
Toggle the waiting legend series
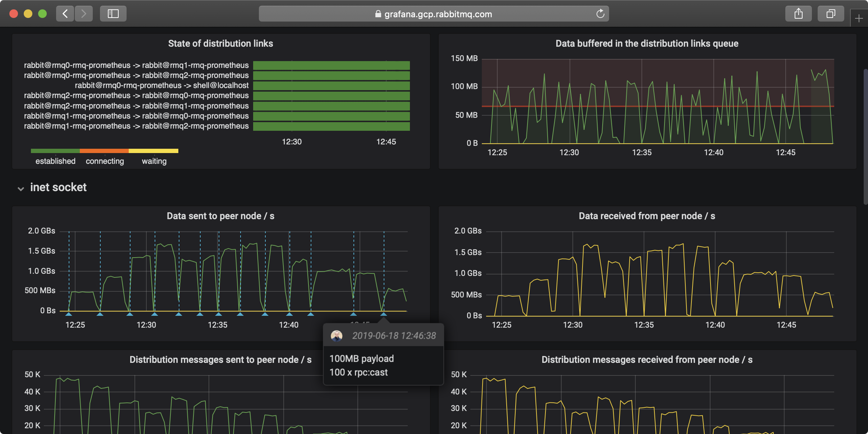154,161
